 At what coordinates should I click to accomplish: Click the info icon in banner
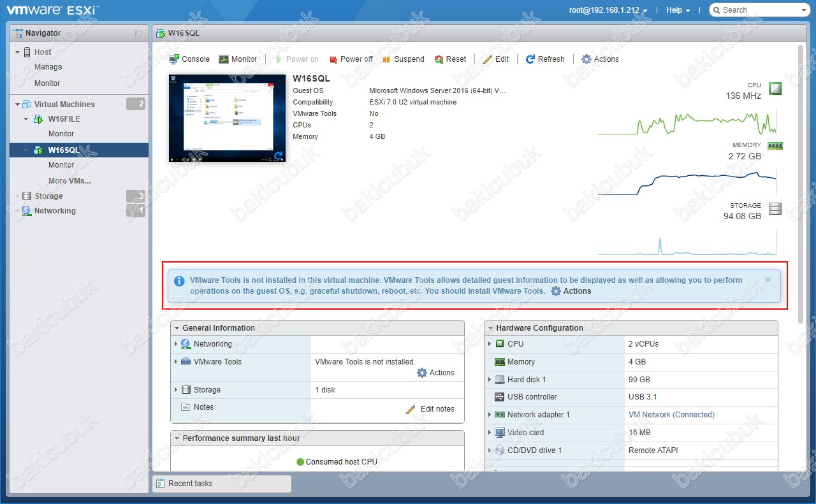(179, 281)
